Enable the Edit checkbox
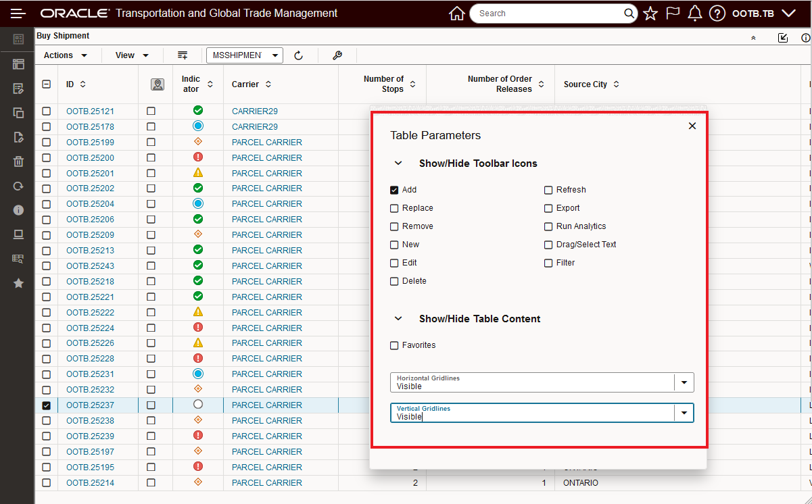The width and height of the screenshot is (812, 504). [x=394, y=263]
